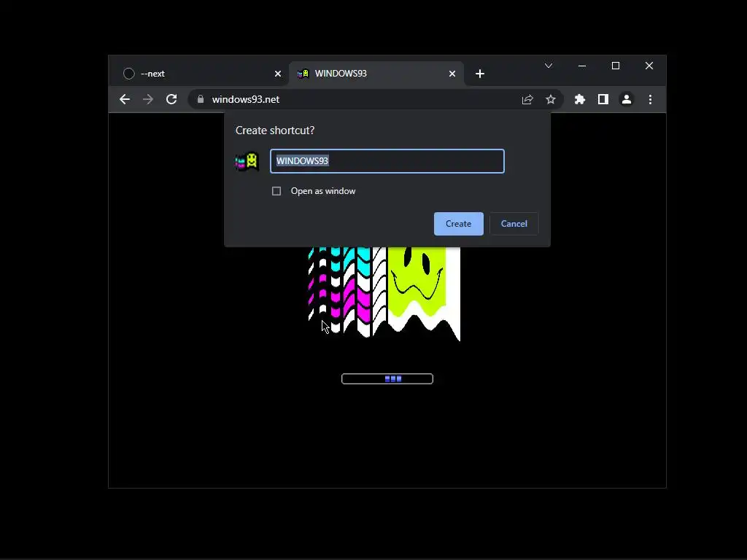Select the WINDOWS93 tab
This screenshot has width=747, height=560.
pos(376,74)
